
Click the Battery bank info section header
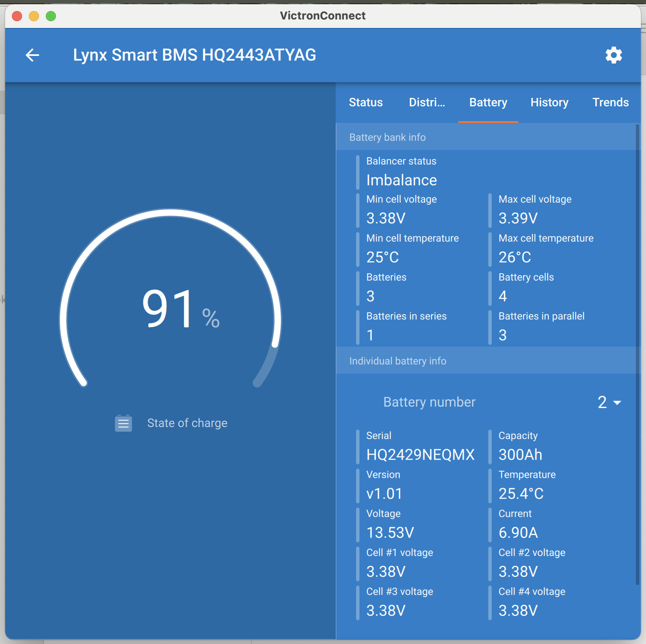488,137
